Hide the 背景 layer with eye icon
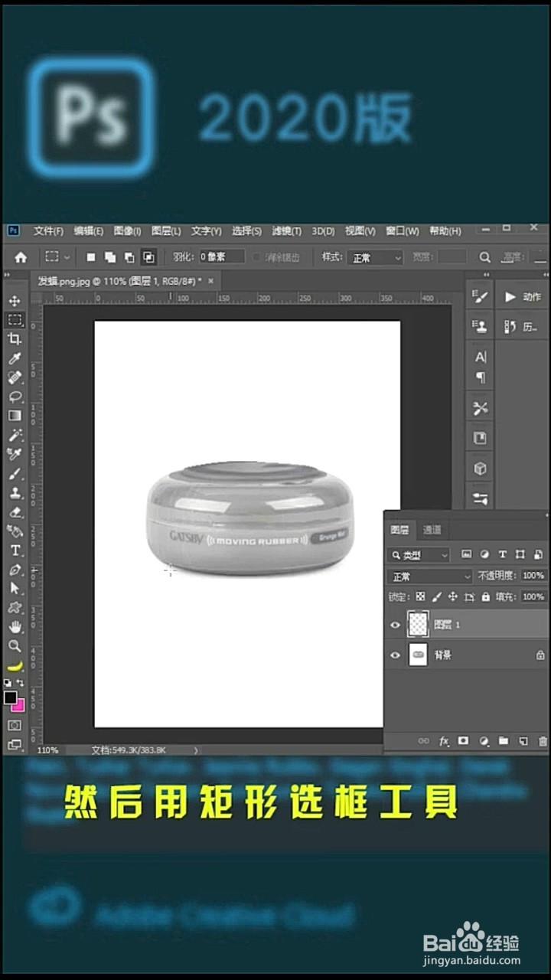 pyautogui.click(x=395, y=655)
